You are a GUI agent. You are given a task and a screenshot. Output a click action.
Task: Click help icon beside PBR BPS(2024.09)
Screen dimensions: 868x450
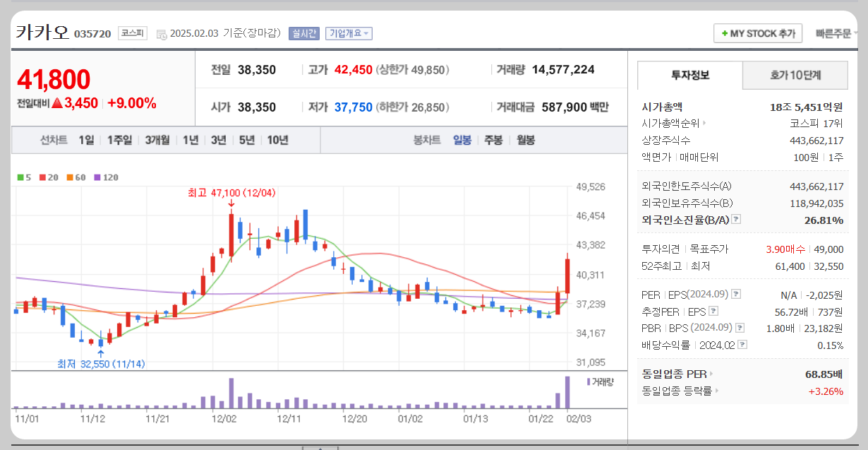click(740, 328)
